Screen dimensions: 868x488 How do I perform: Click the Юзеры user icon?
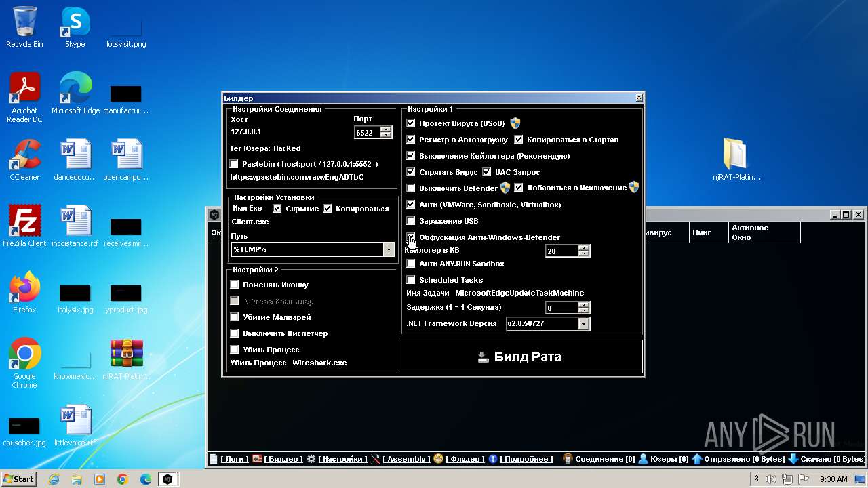click(644, 459)
